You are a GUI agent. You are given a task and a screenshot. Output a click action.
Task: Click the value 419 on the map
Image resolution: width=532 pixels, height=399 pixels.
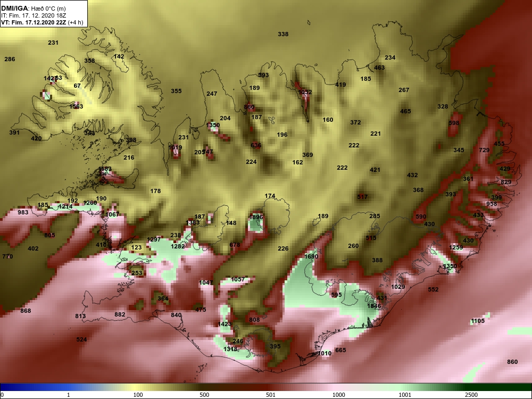click(340, 85)
